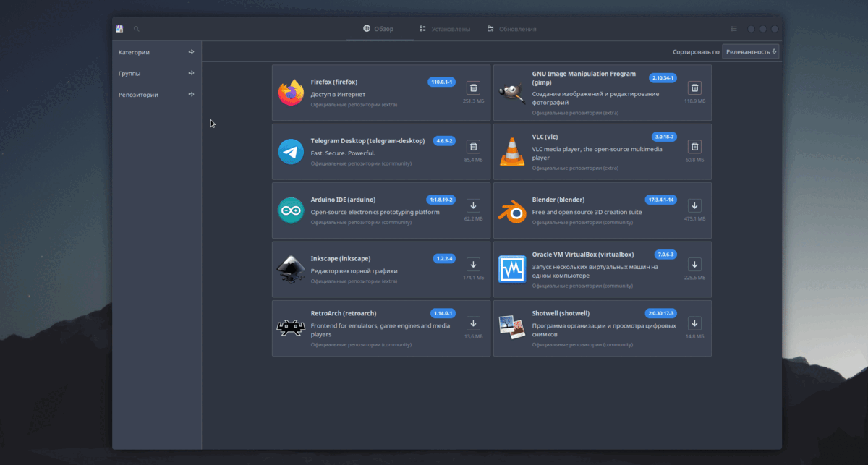Uninstall Telegram Desktop via trash icon
868x465 pixels.
coord(473,147)
